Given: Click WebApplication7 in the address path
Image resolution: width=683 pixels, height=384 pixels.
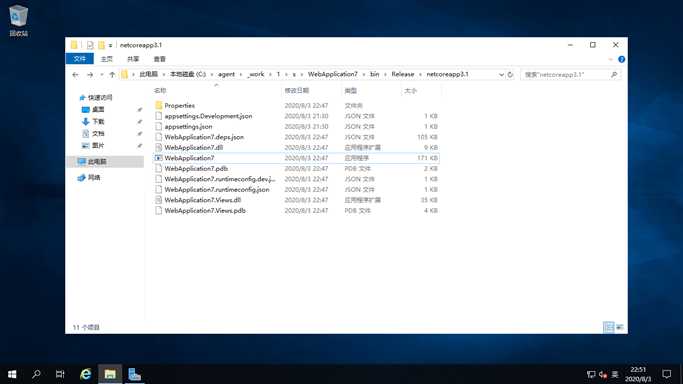Looking at the screenshot, I should 332,74.
